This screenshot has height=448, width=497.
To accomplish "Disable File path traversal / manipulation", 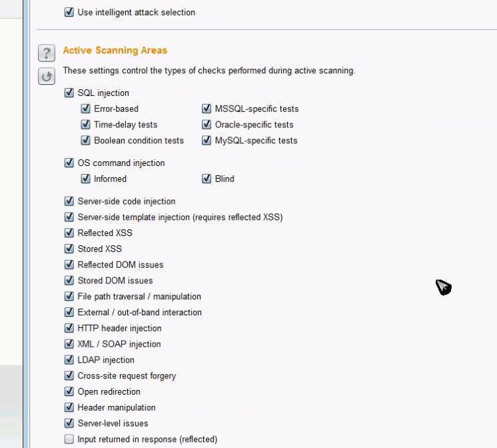I will 69,297.
